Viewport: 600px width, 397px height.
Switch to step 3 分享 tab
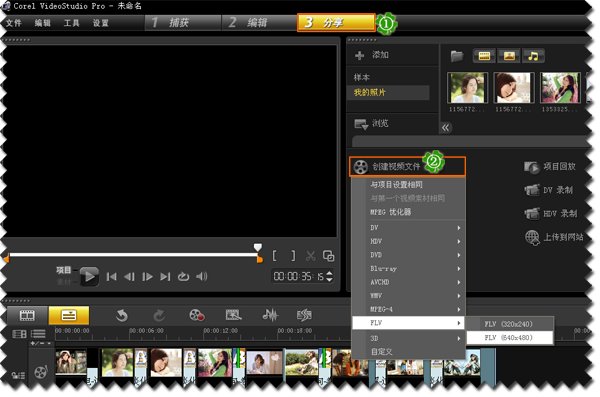pos(336,23)
